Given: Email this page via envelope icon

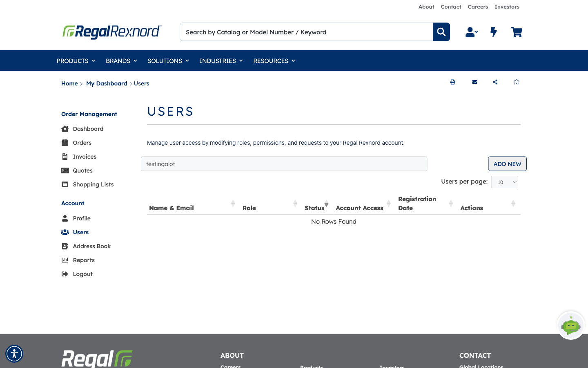Looking at the screenshot, I should [474, 82].
